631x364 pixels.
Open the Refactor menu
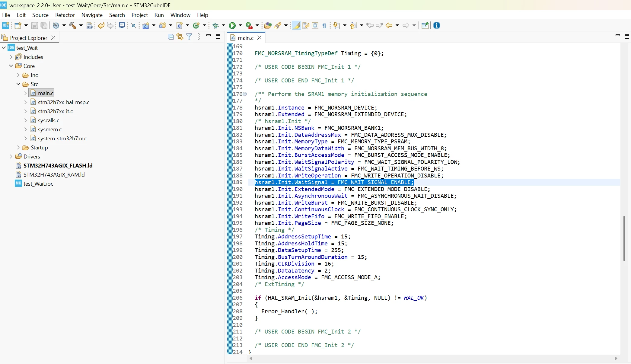(65, 15)
